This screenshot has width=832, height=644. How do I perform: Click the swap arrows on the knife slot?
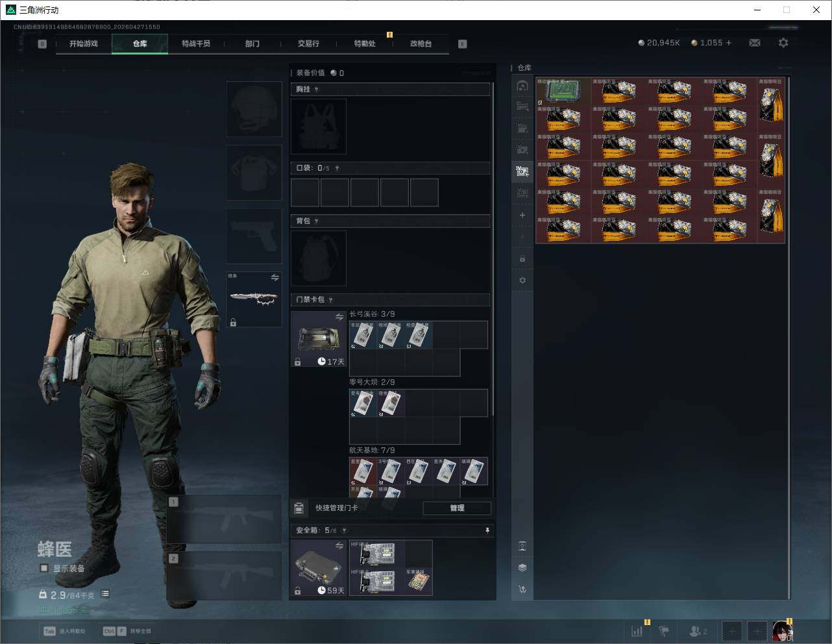point(275,278)
